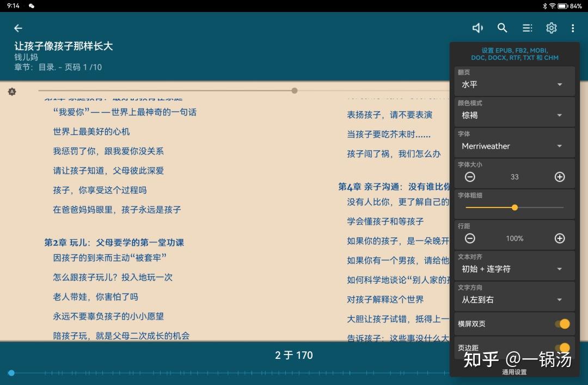Change 颜色模式 from 棕褐 via dropdown
588x385 pixels.
pos(514,114)
